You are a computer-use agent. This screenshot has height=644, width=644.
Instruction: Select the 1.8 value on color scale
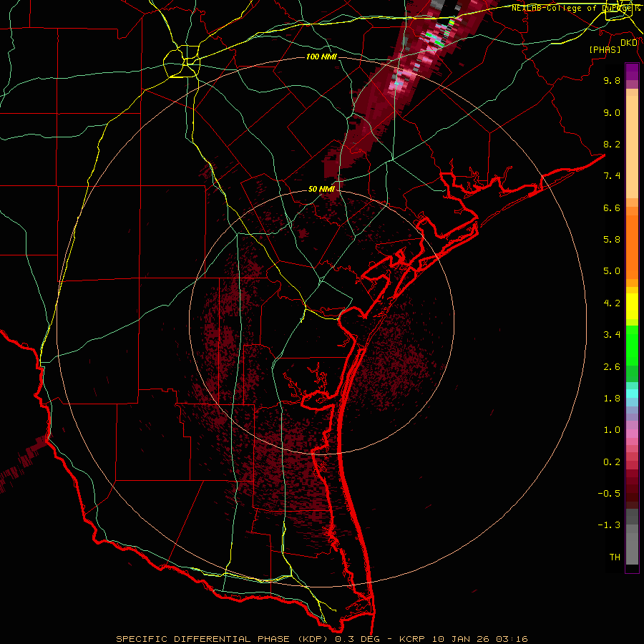[612, 399]
